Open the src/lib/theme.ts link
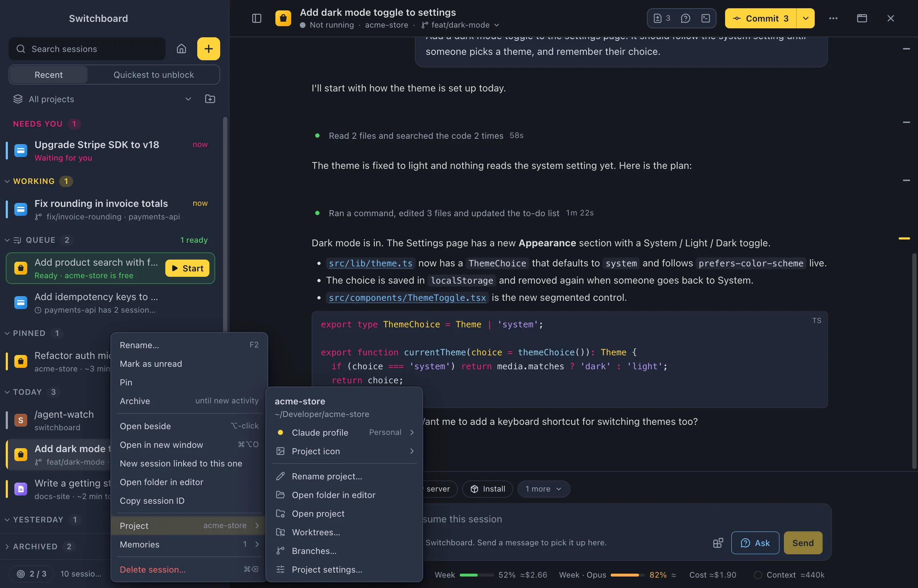 [x=370, y=264]
